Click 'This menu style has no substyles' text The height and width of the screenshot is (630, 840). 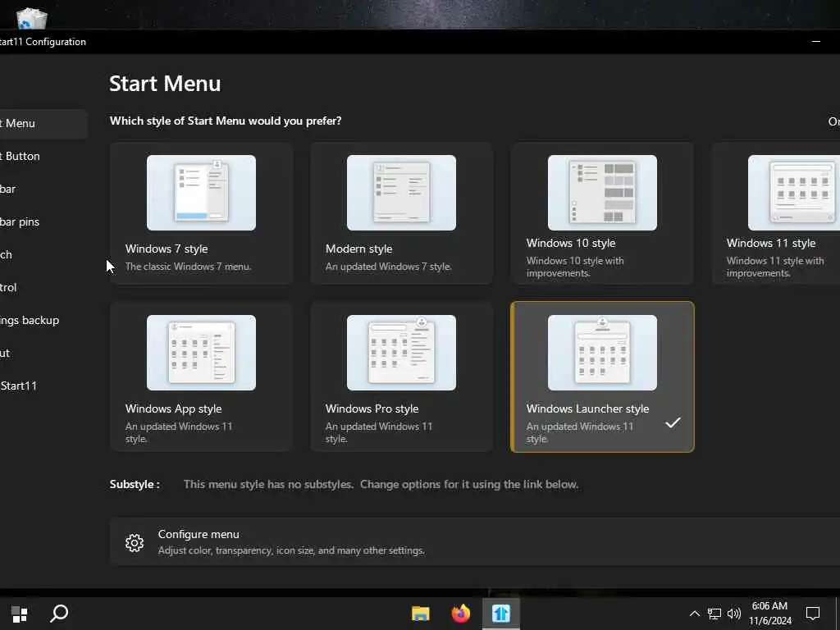coord(268,484)
